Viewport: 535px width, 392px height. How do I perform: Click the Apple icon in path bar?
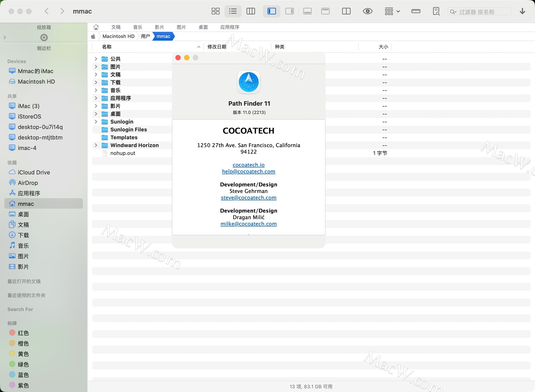tap(93, 36)
